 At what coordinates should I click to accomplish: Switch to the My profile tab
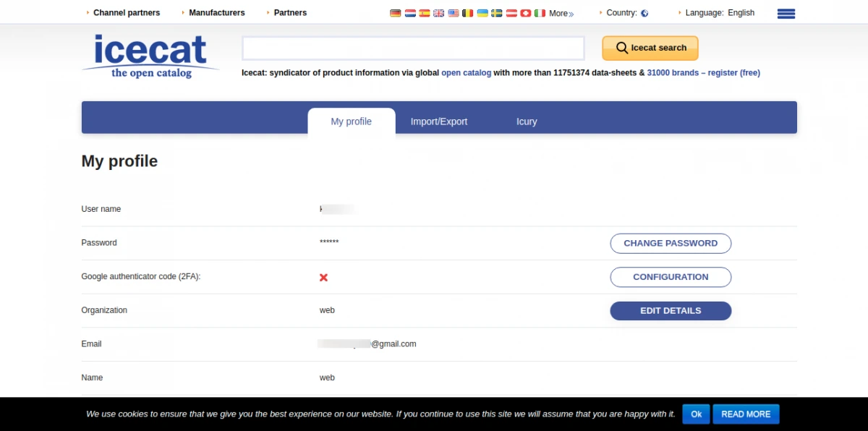[x=352, y=121]
